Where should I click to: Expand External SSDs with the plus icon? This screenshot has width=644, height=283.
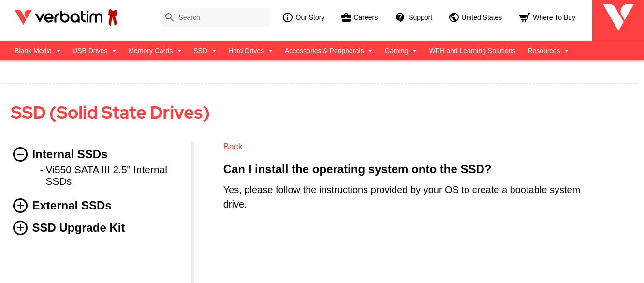click(x=20, y=206)
